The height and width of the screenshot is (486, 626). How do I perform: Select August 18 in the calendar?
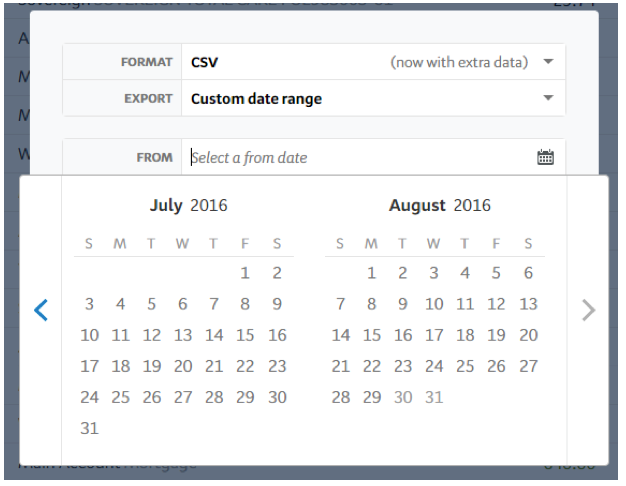465,335
